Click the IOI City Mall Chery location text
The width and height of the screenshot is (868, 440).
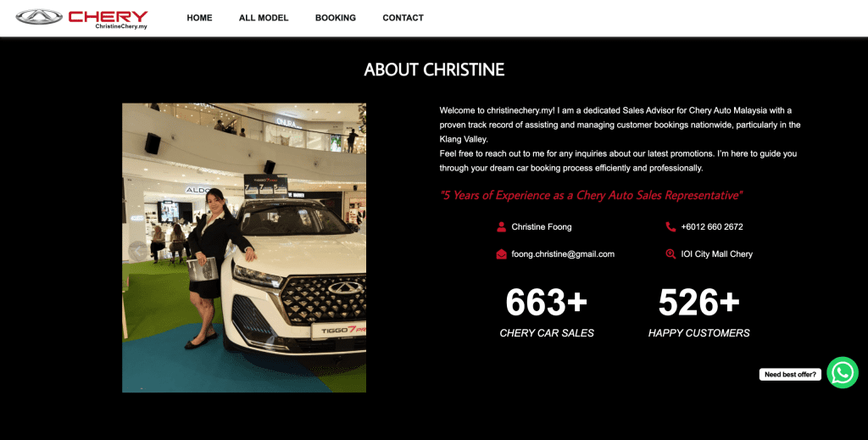coord(717,254)
